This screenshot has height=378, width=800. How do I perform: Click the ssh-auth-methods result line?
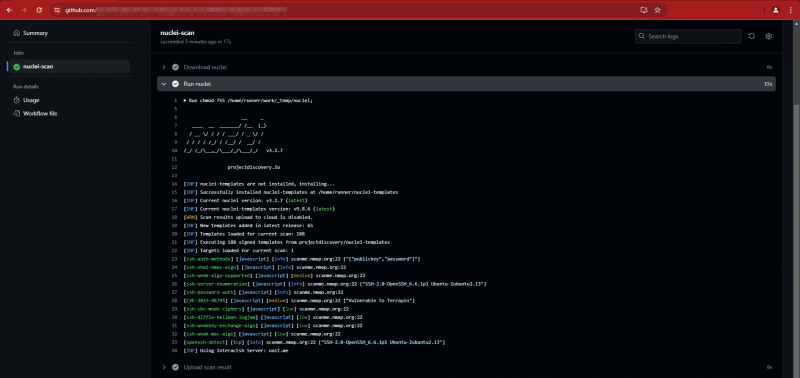[x=302, y=259]
